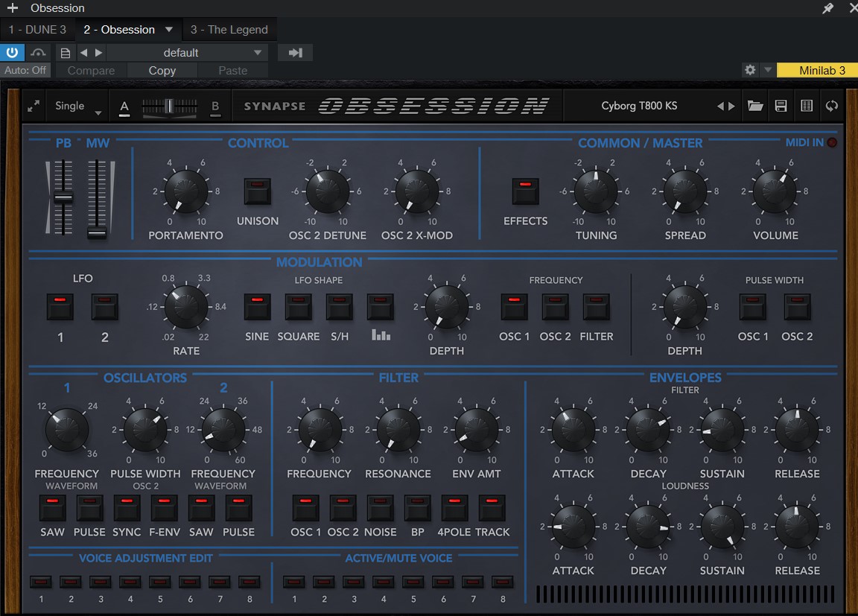Toggle the F-ENV oscillator 2 switch
The height and width of the screenshot is (616, 858).
click(x=164, y=508)
